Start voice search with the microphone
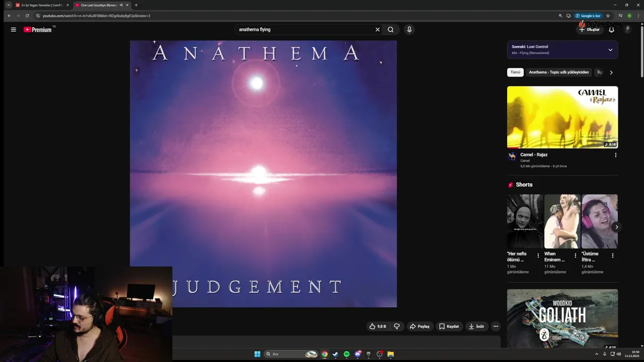 tap(409, 30)
